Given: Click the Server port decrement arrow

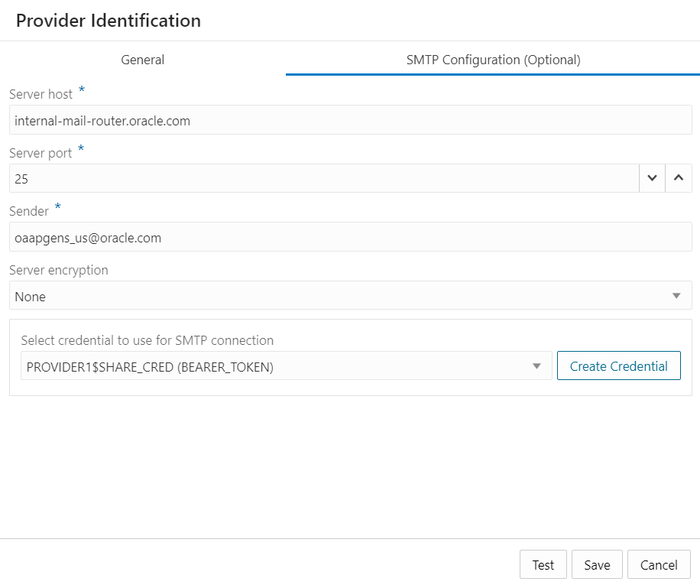Looking at the screenshot, I should (x=652, y=178).
